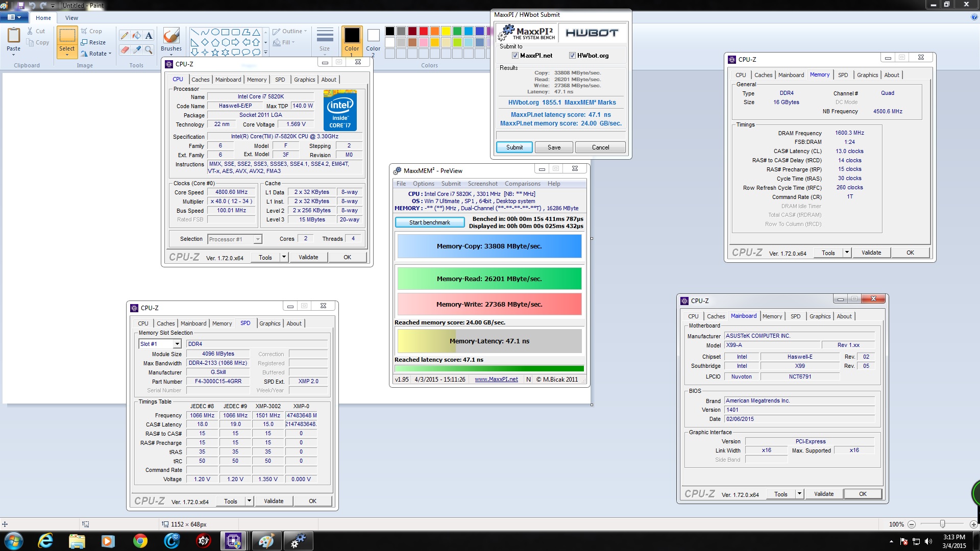Choose the Triangle shape in shapes gallery
The height and width of the screenshot is (551, 980).
(x=256, y=32)
